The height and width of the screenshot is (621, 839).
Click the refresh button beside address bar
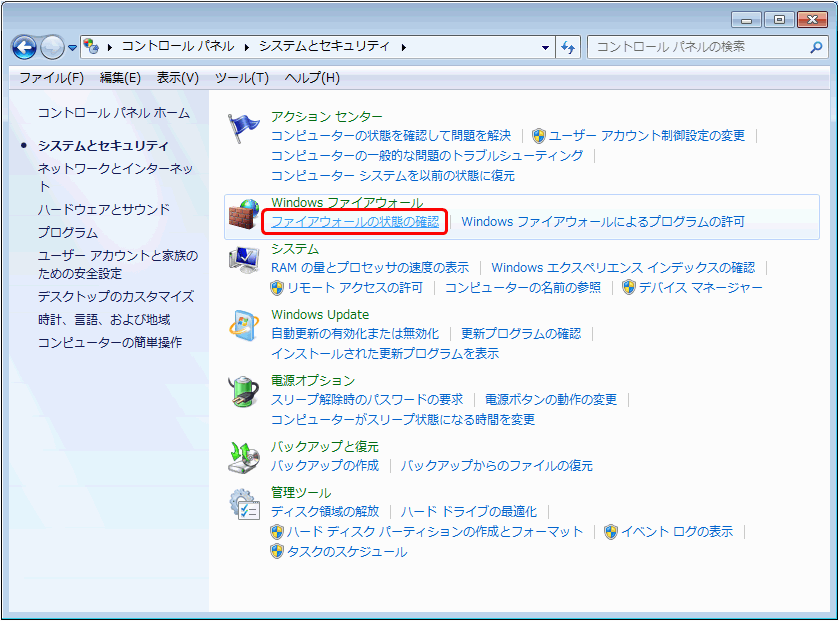pos(568,48)
